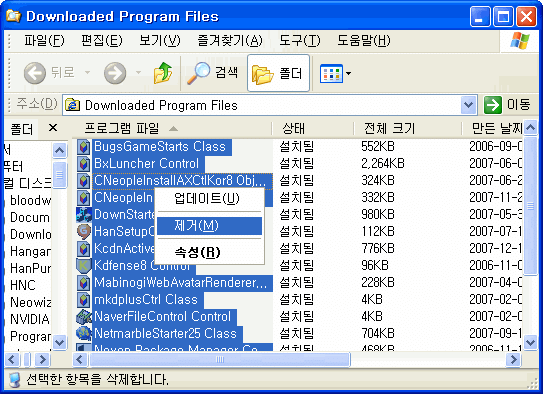Open the NVIDIA folder in tree
543x394 pixels.
click(x=30, y=319)
